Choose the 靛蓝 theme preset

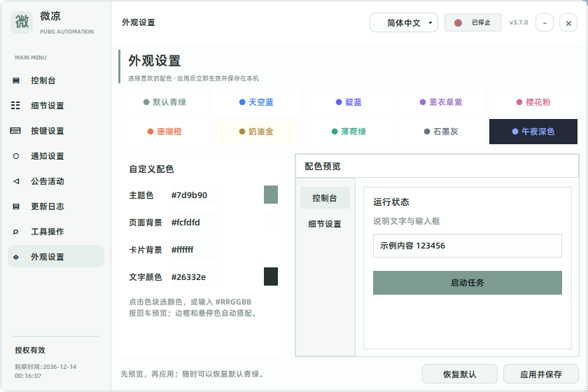349,102
